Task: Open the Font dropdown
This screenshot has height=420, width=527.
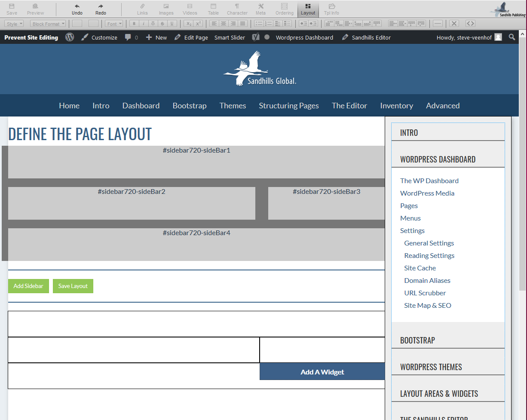Action: 114,24
